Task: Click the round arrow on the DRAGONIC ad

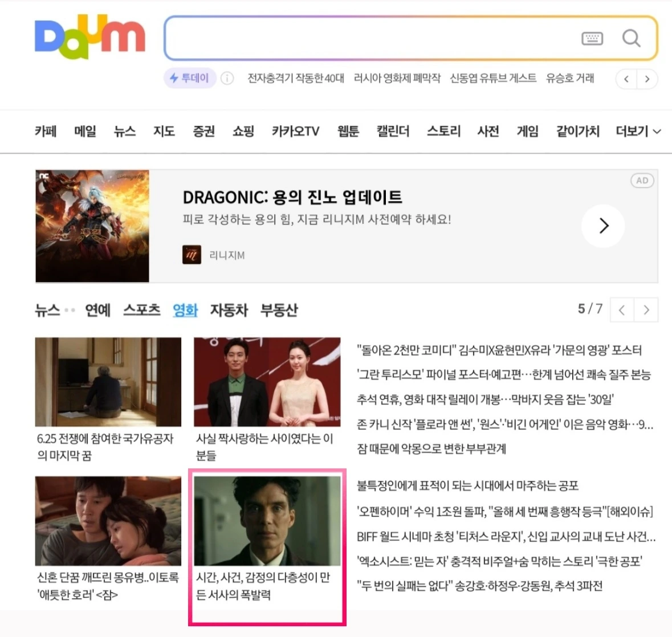Action: point(603,226)
